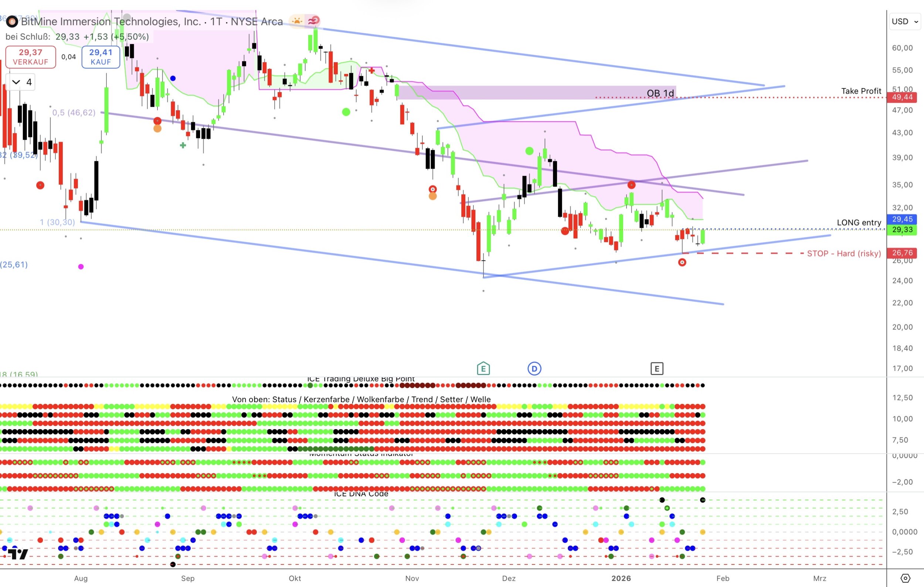This screenshot has width=924, height=587.
Task: Open chart settings hexagon gear icon
Action: (905, 578)
